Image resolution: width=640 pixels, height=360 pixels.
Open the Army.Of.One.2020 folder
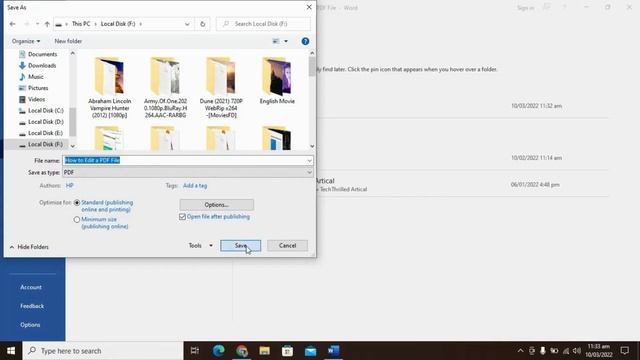(165, 87)
